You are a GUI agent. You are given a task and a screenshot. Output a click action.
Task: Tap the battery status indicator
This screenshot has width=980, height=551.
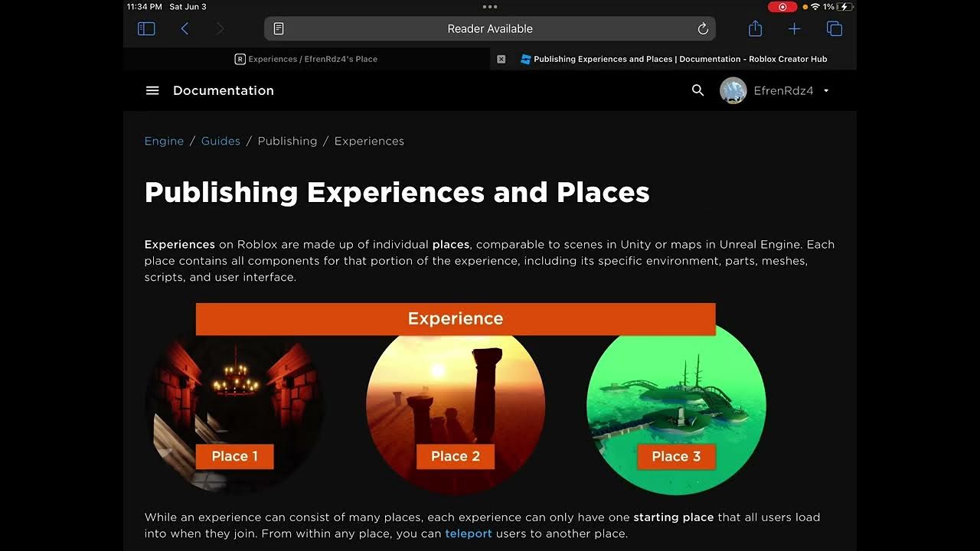[x=844, y=7]
